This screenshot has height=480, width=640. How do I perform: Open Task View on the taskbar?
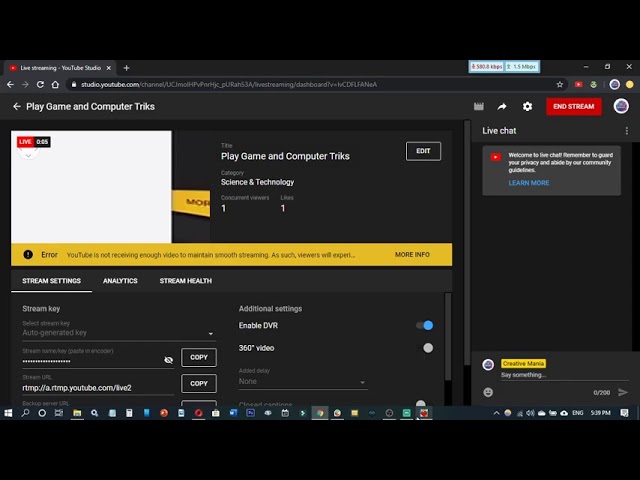coord(59,413)
